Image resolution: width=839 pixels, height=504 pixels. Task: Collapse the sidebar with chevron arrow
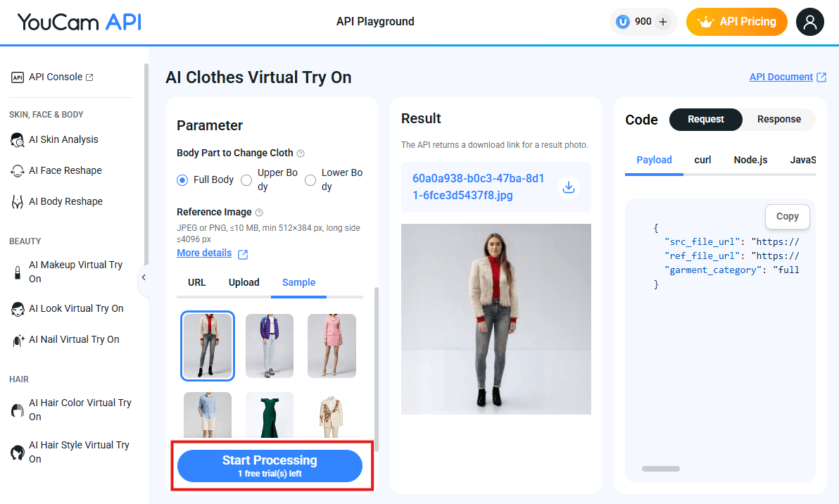click(144, 277)
